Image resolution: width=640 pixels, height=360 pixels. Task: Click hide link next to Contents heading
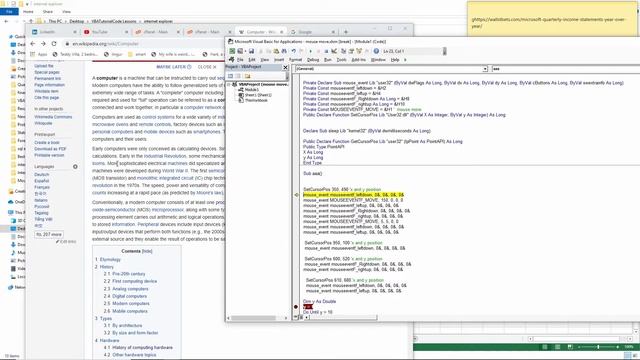pos(147,251)
